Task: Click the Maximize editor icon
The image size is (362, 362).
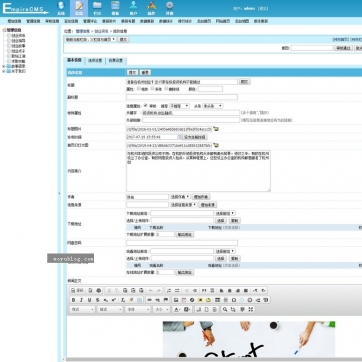Action: coord(251,309)
